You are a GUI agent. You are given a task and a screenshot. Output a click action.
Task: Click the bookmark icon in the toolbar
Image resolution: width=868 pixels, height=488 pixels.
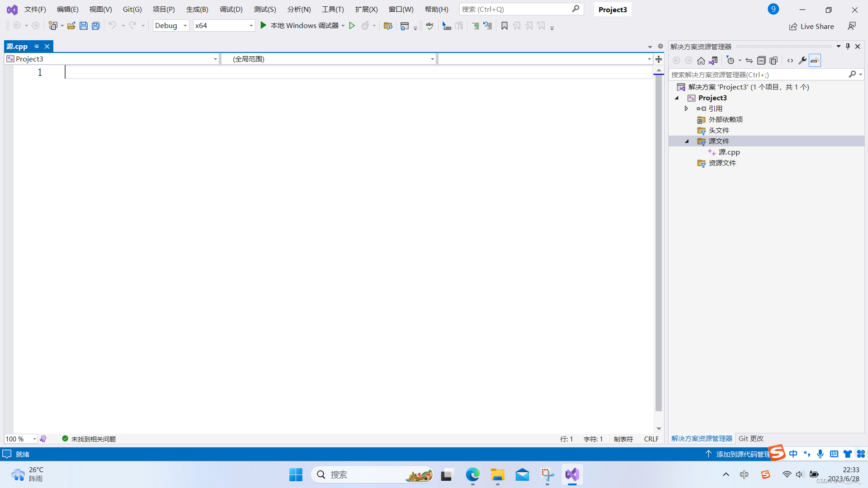tap(505, 26)
